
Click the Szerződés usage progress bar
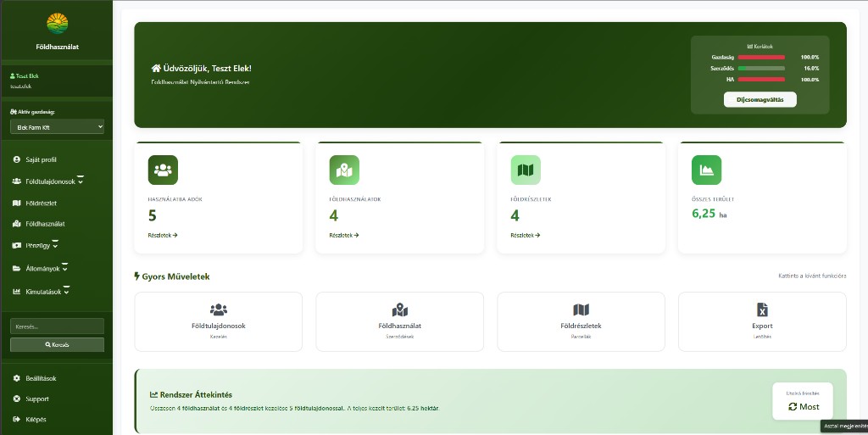pyautogui.click(x=761, y=69)
